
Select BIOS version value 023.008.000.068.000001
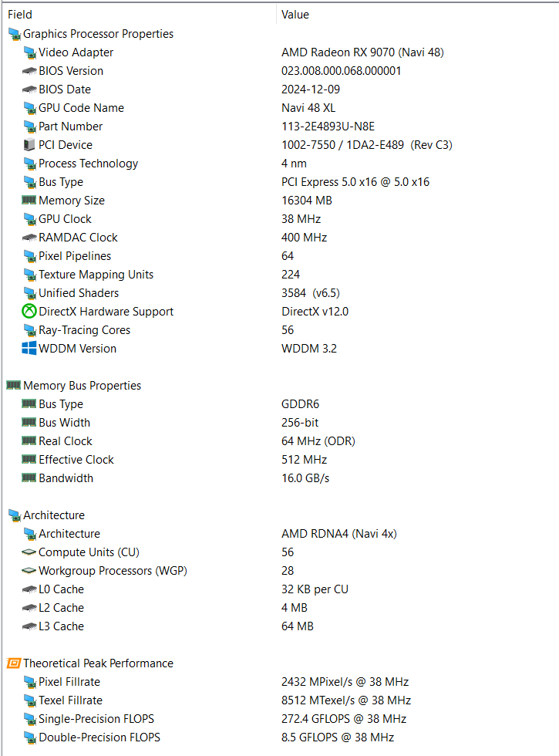coord(341,71)
